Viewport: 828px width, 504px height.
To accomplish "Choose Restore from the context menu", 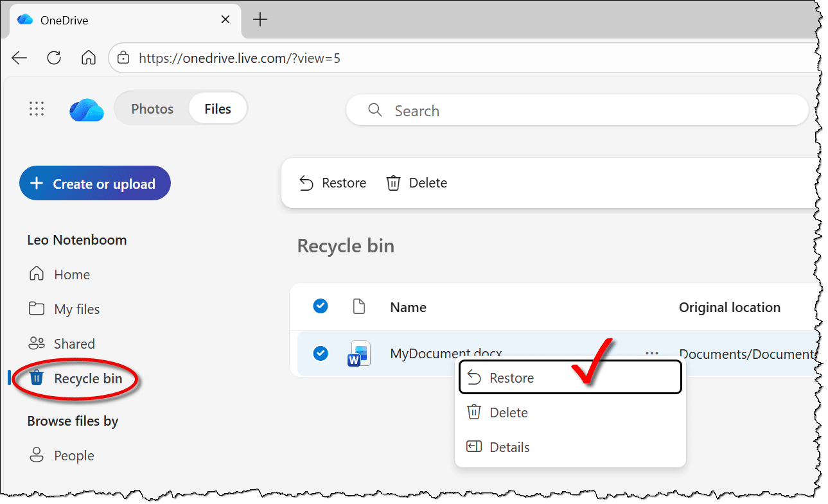I will [511, 378].
